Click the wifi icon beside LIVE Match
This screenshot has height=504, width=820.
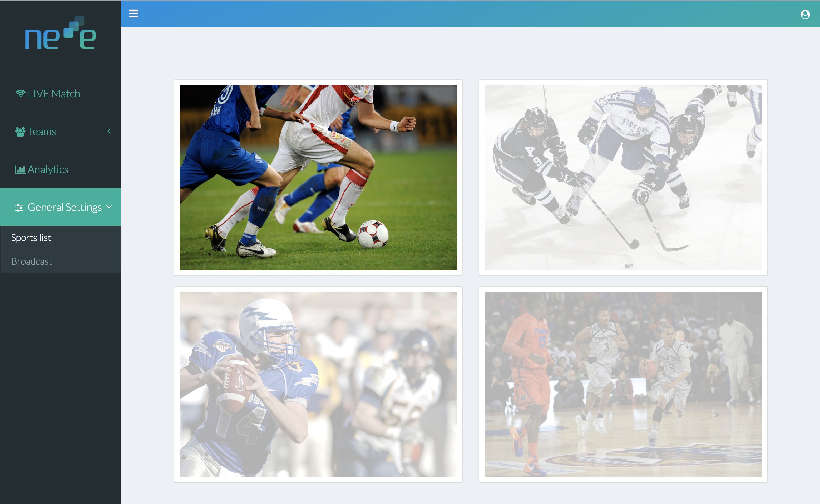20,94
